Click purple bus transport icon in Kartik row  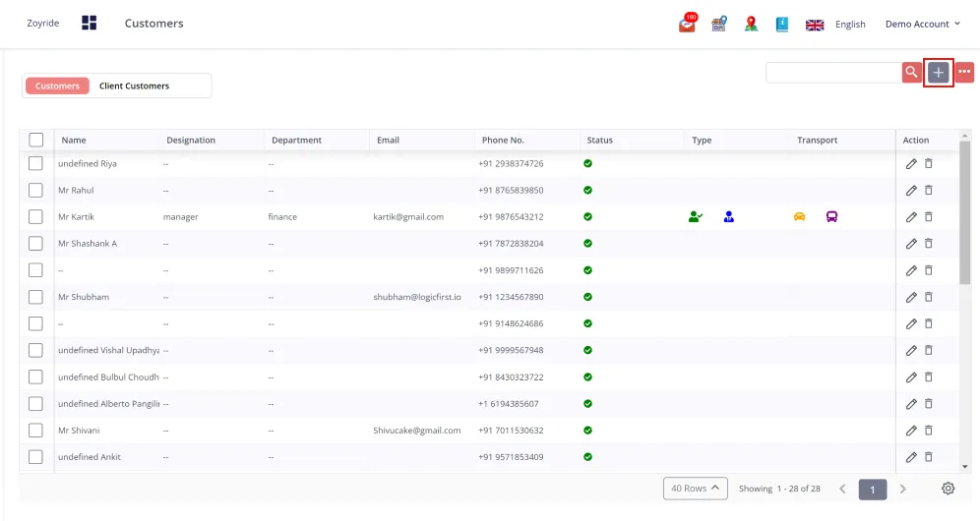(831, 217)
